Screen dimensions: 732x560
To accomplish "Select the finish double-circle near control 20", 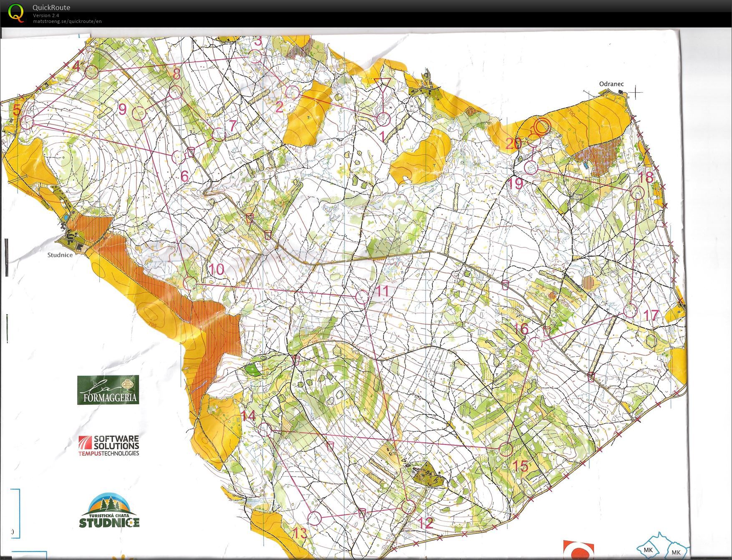I will pos(542,126).
